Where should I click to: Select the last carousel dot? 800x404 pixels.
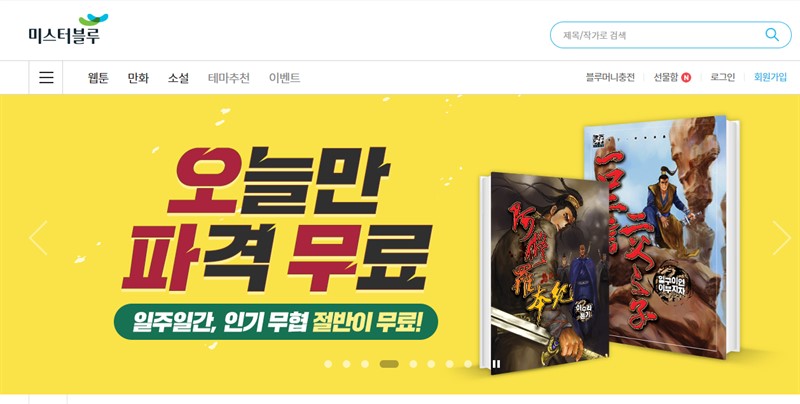[468, 364]
